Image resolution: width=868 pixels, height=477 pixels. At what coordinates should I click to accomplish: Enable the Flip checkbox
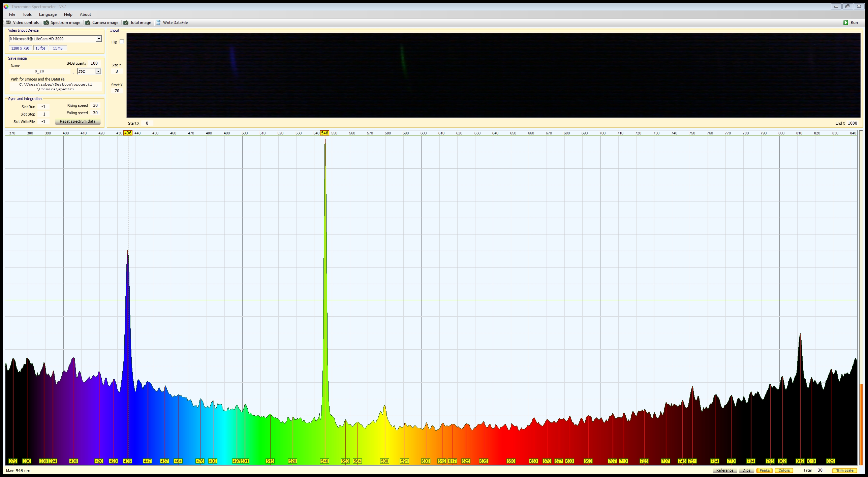(122, 42)
